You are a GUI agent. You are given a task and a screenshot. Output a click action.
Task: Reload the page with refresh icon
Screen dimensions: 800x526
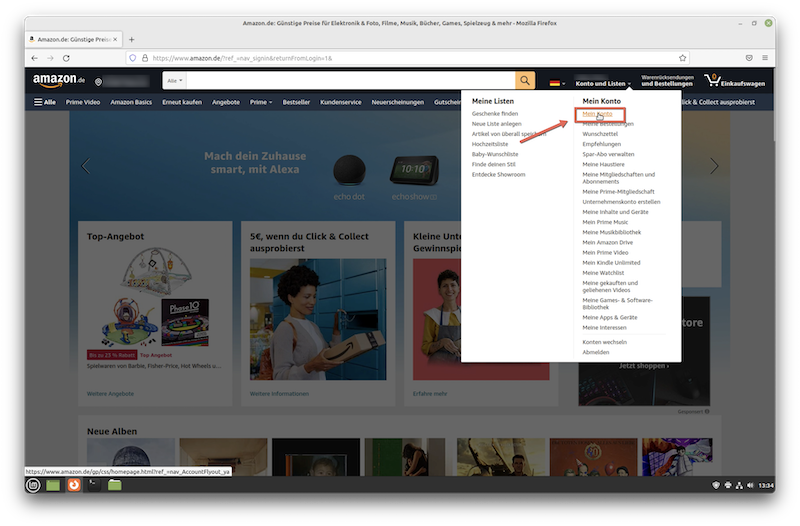(66, 58)
